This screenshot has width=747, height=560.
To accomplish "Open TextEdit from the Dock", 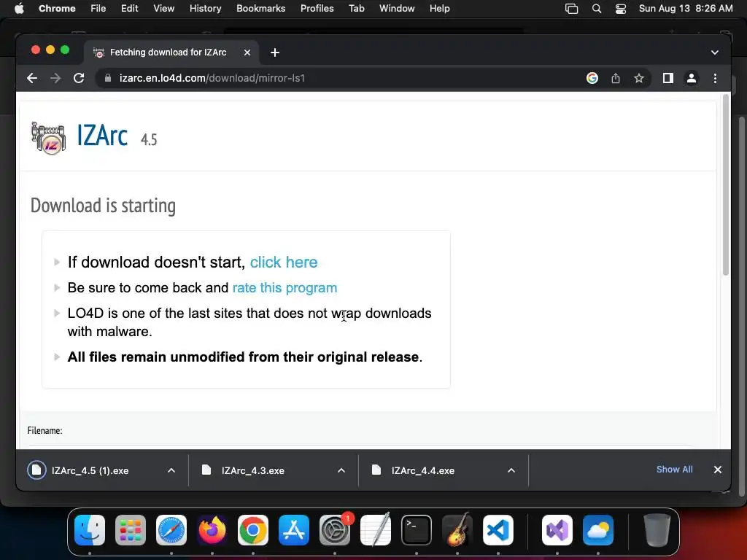I will tap(376, 530).
